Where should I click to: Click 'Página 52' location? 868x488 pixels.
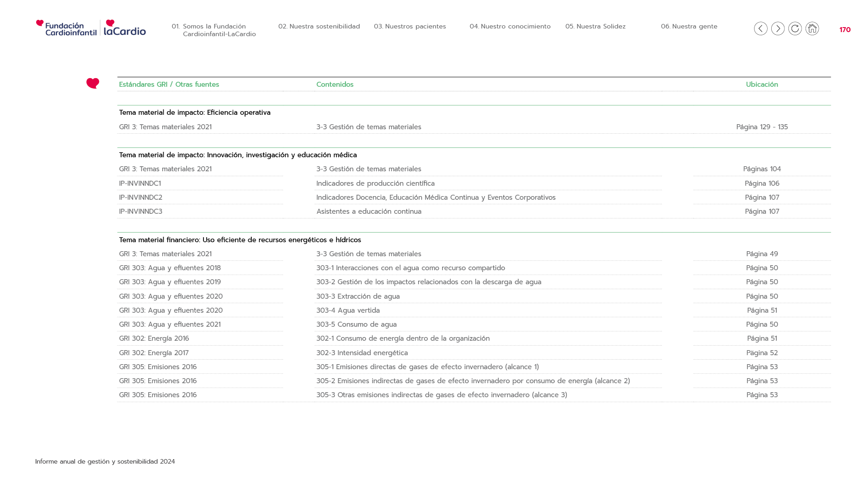(762, 353)
